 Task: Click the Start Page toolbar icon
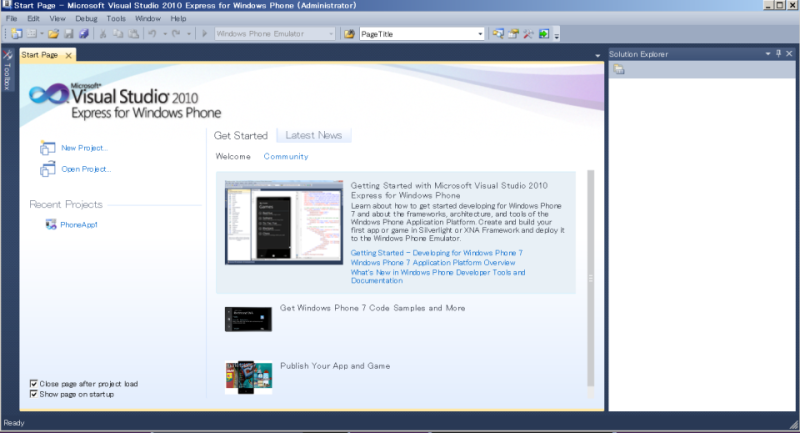pyautogui.click(x=544, y=34)
